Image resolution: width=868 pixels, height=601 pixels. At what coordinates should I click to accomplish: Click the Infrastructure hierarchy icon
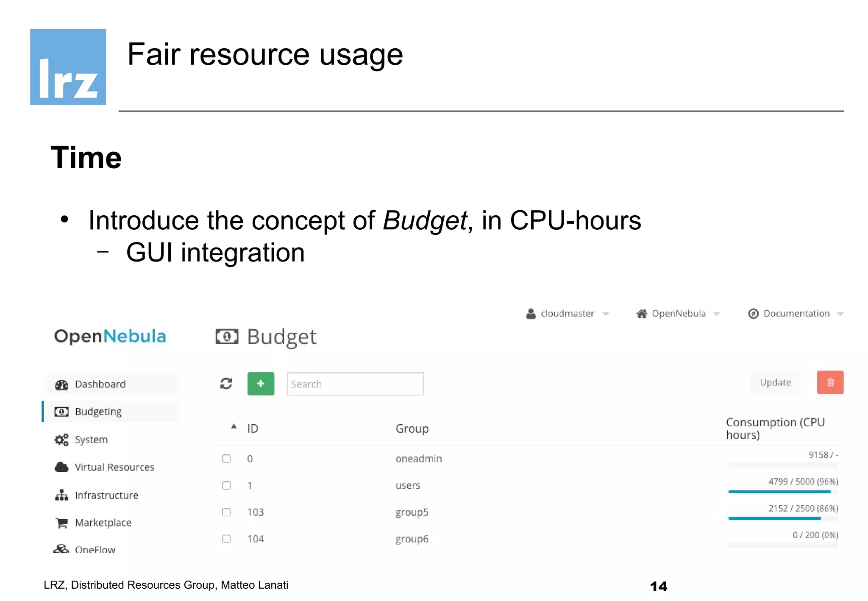click(x=61, y=495)
